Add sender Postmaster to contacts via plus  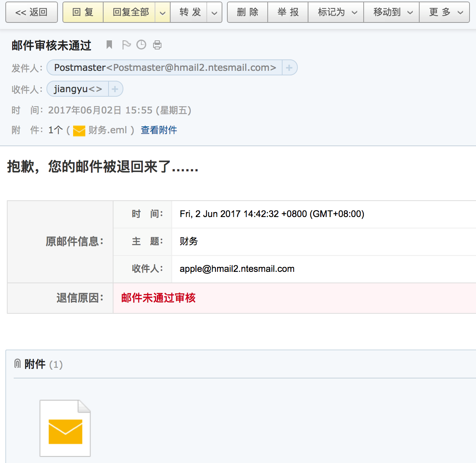[x=289, y=68]
